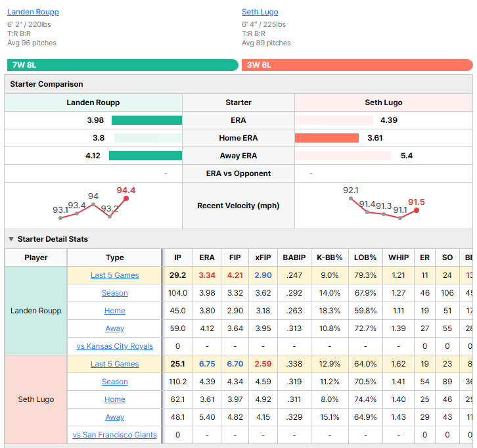The width and height of the screenshot is (477, 448).
Task: Click the 94.4 velocity point for Roupp
Action: click(x=126, y=198)
